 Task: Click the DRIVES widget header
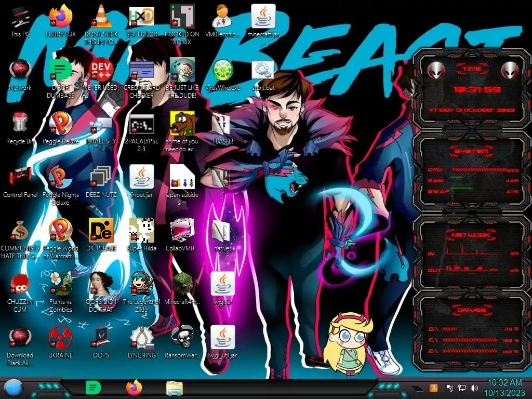(472, 310)
